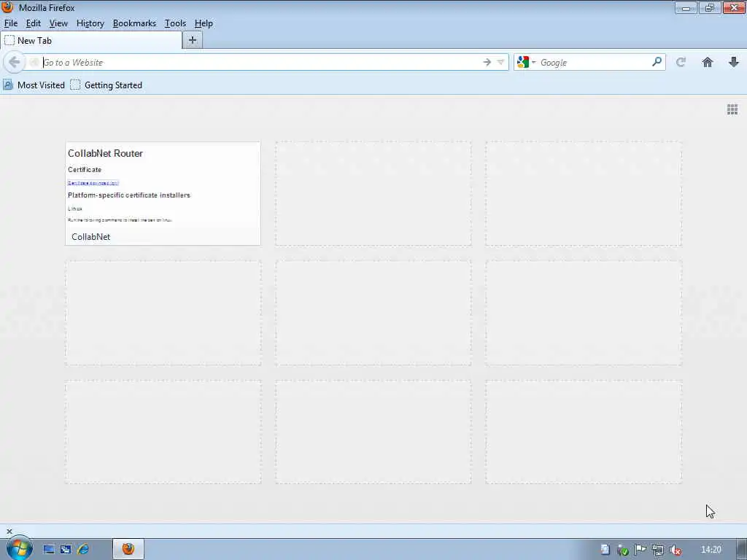This screenshot has width=747, height=560.
Task: Click the search magnifier icon
Action: [657, 62]
